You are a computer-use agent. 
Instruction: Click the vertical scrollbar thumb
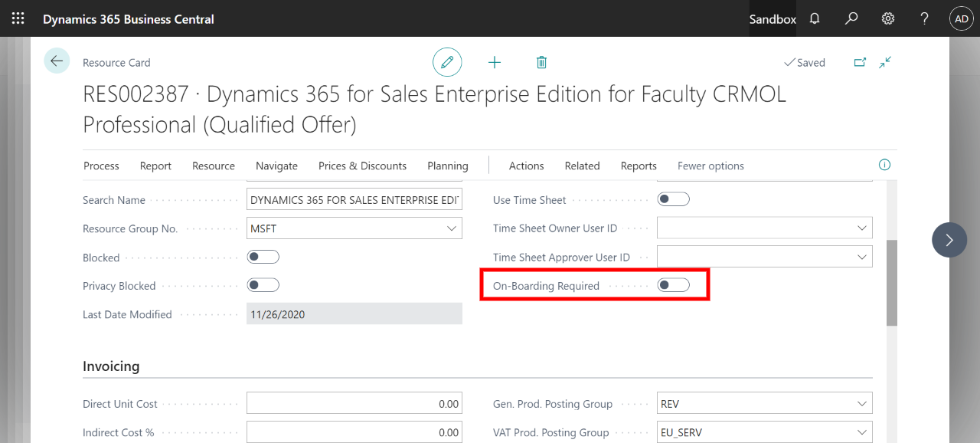(x=892, y=283)
